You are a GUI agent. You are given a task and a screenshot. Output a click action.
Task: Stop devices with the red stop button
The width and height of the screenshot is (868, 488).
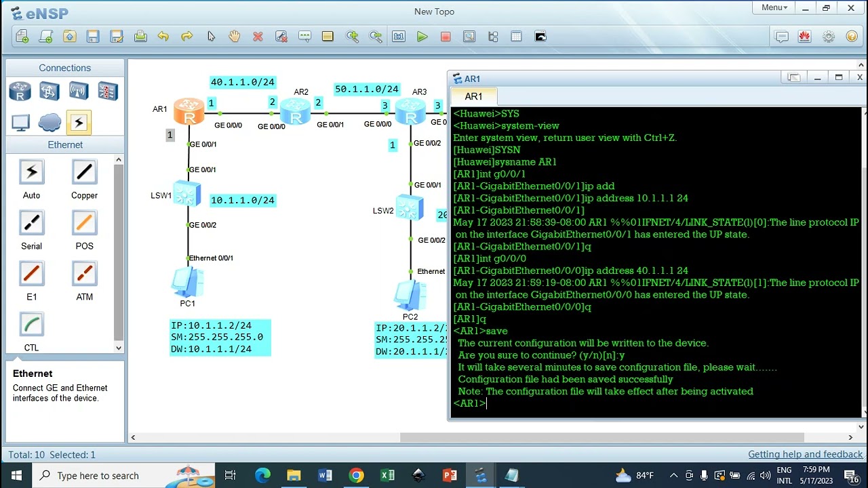pyautogui.click(x=446, y=37)
